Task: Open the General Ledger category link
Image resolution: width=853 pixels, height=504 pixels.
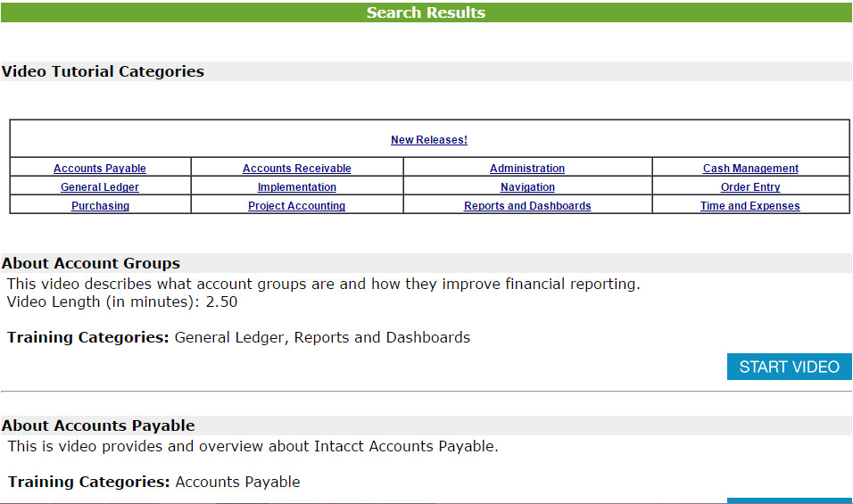Action: [100, 187]
